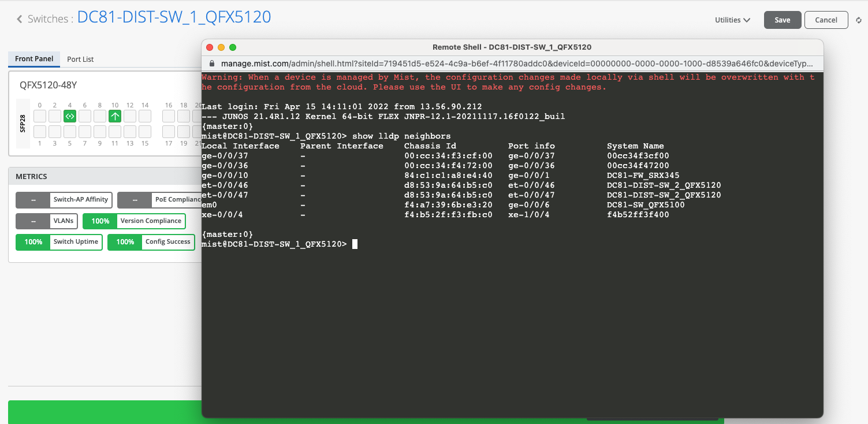Switch to the Port List tab

[80, 59]
